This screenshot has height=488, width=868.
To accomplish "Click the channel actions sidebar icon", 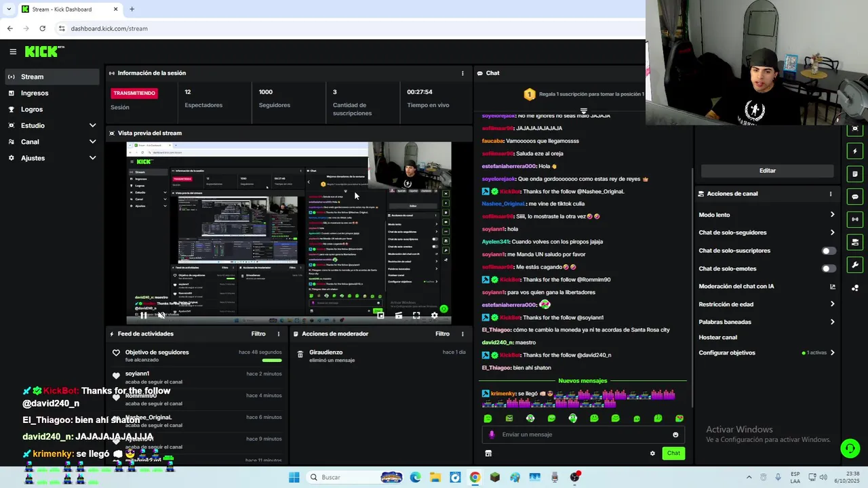I will coord(855,242).
